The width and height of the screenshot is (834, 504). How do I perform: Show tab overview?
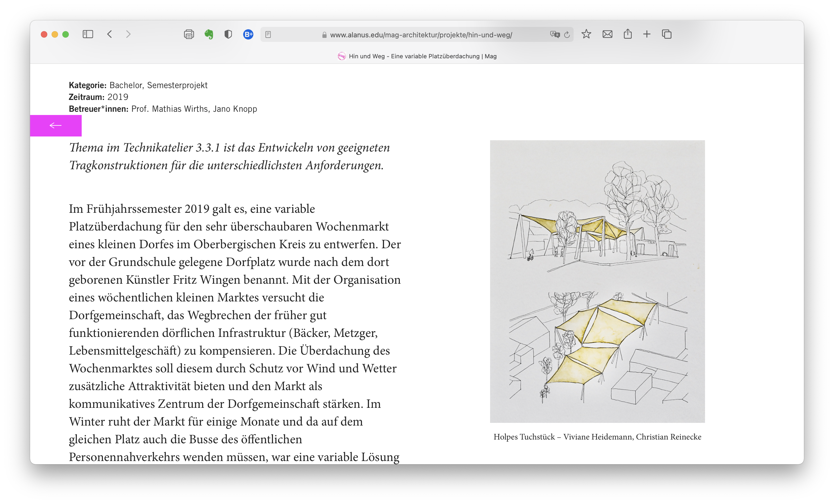(667, 34)
